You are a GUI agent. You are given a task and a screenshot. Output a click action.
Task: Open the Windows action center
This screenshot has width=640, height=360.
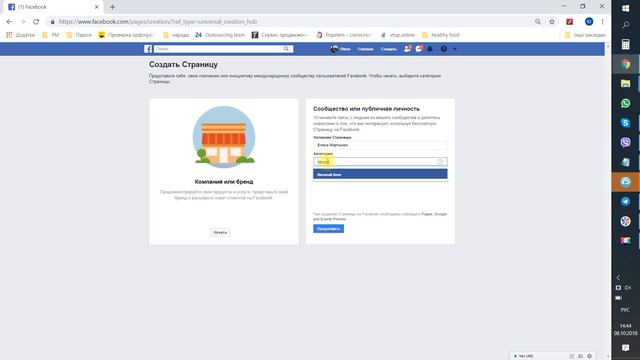pos(625,348)
